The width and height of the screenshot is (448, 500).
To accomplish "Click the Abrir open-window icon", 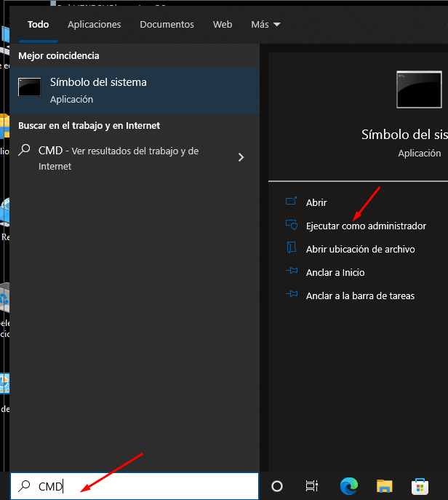I will (x=291, y=201).
